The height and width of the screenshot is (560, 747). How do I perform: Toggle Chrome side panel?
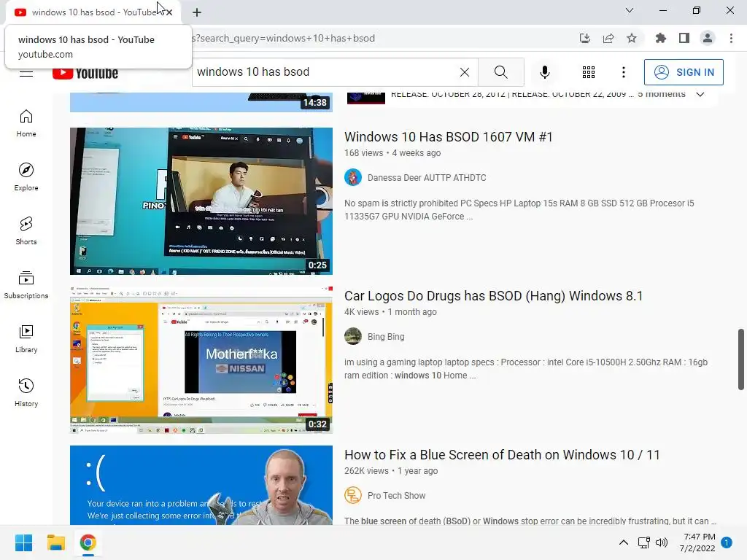[x=684, y=38]
